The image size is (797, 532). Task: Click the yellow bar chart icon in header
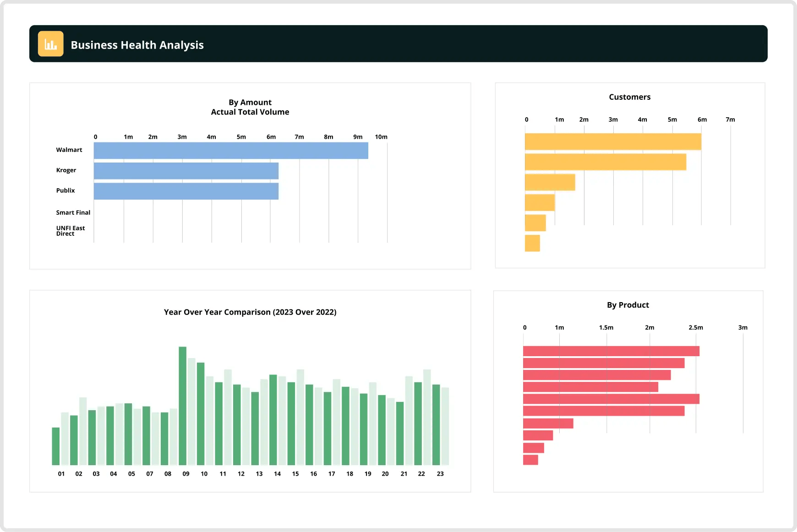point(50,44)
